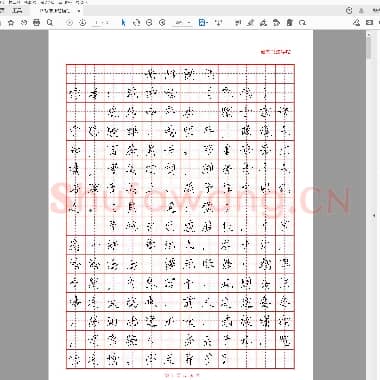Click the scrolling mode icon beside fit-page
Screen dimensions: 380x380
(219, 23)
